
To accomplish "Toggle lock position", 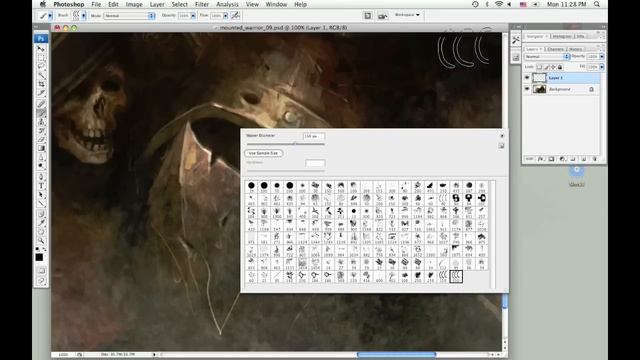I will click(x=553, y=67).
